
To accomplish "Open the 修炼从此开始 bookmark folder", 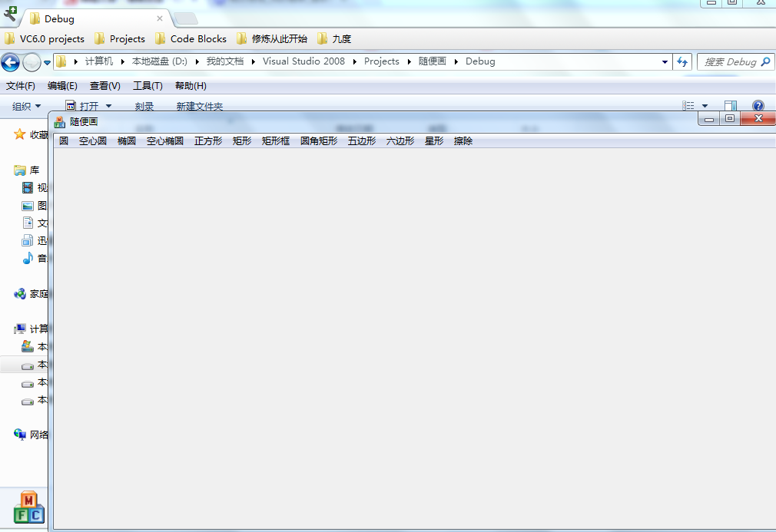I will coord(272,38).
